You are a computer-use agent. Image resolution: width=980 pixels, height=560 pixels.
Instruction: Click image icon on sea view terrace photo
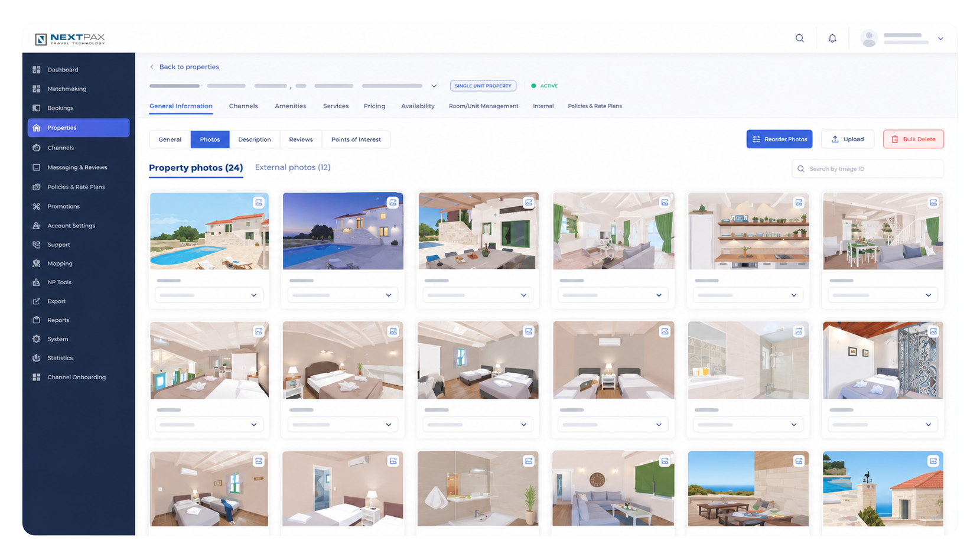point(799,461)
